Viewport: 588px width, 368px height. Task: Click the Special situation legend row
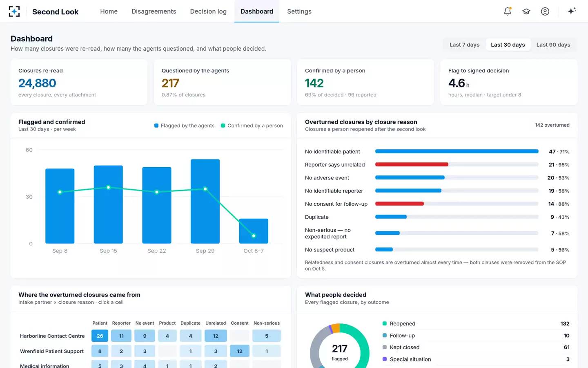pos(476,359)
